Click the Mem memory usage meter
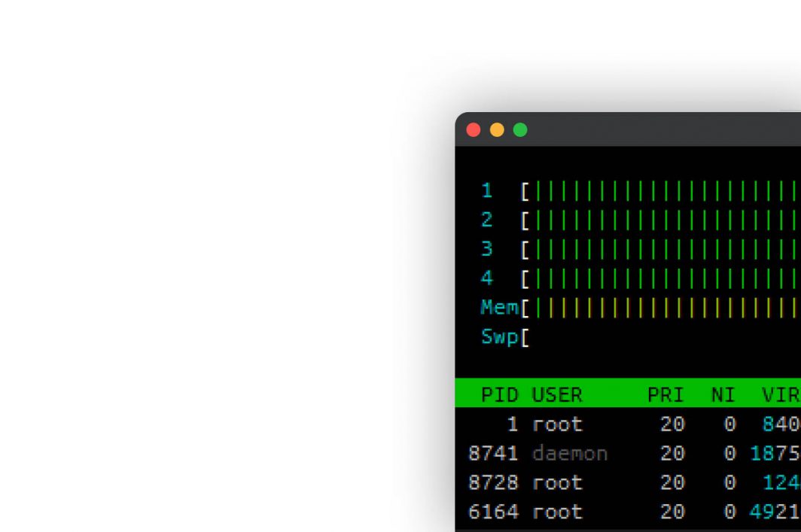Screen dimensions: 801x532 662,308
